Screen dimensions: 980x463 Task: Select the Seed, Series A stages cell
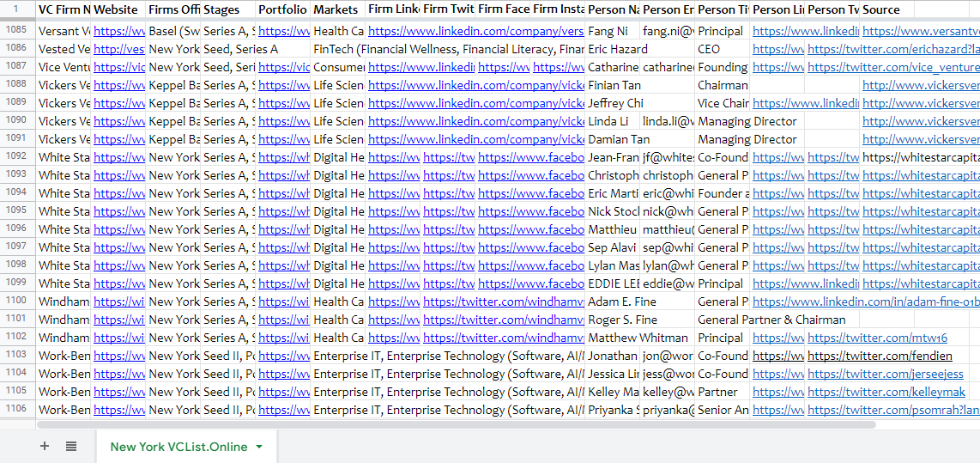[229, 49]
